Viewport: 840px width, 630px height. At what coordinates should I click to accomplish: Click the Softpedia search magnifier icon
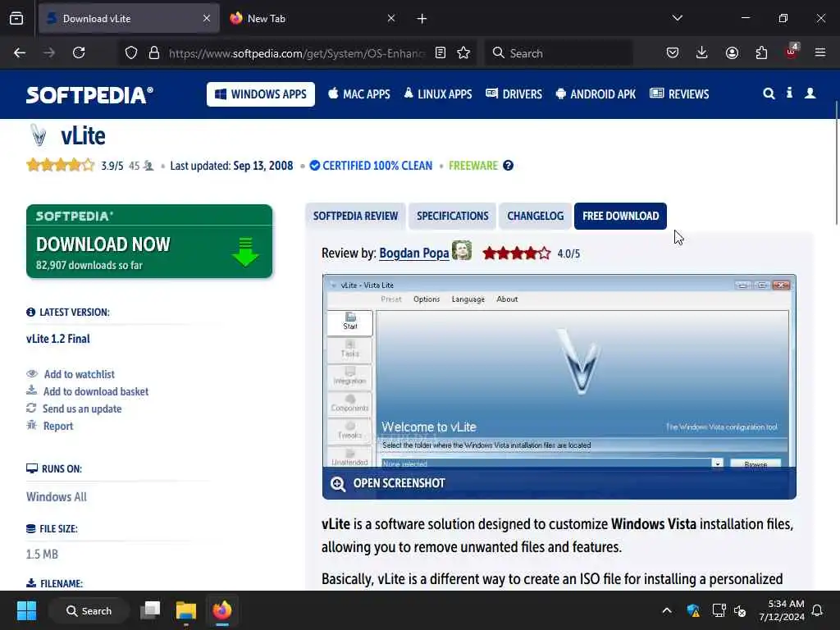click(769, 94)
